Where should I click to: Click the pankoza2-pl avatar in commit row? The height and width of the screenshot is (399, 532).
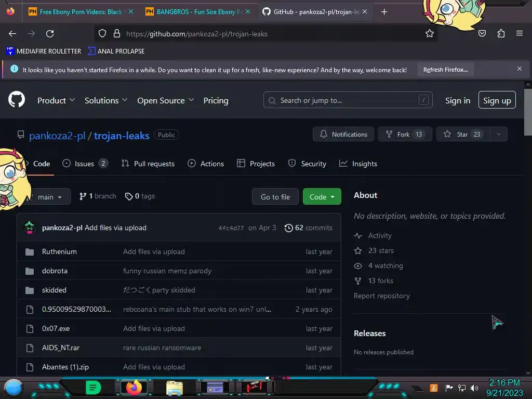[30, 228]
